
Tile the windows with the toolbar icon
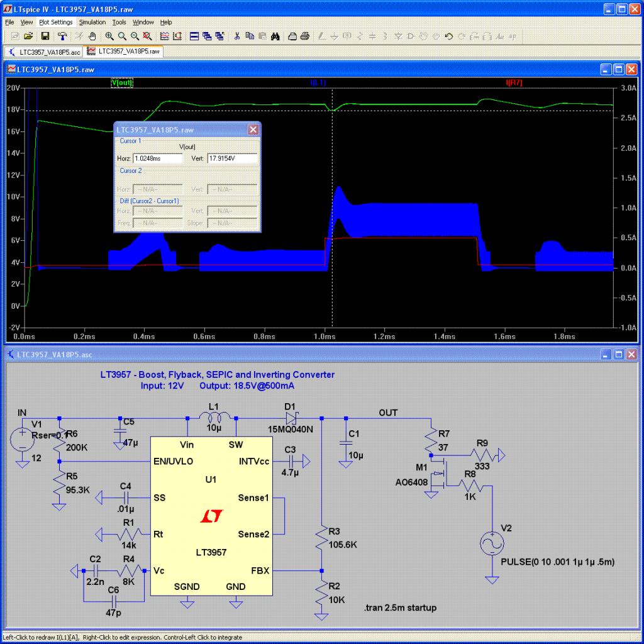194,36
